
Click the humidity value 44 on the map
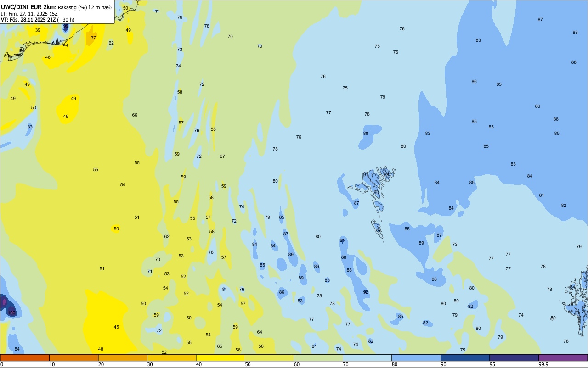(x=66, y=45)
